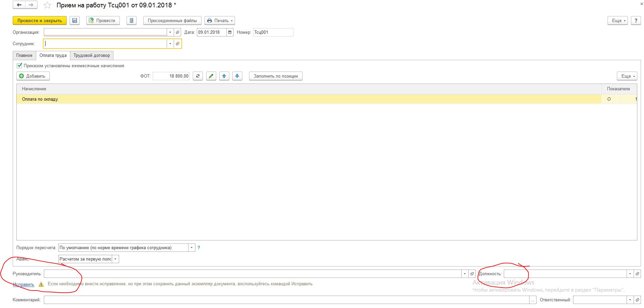Click the green pencil edit icon
The width and height of the screenshot is (644, 308).
click(211, 76)
